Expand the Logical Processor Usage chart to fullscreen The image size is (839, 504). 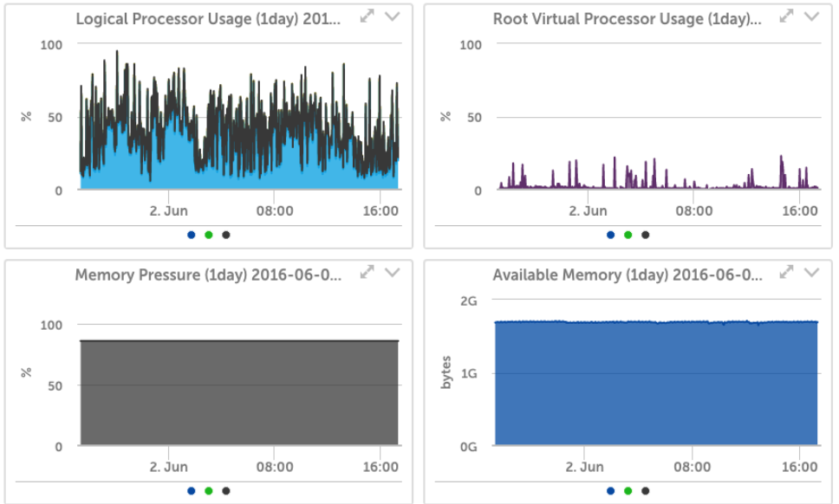[367, 14]
